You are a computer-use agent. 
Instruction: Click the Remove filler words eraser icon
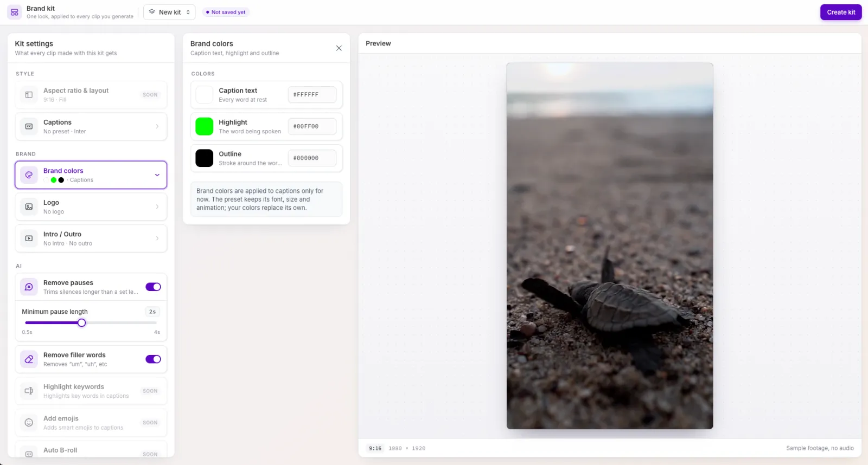point(29,359)
